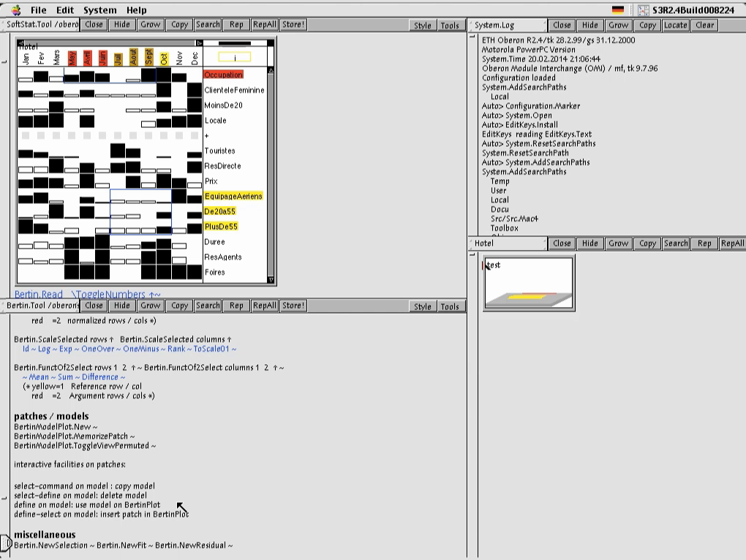Click the Difference function option
Screen dimensions: 746x560
100,377
